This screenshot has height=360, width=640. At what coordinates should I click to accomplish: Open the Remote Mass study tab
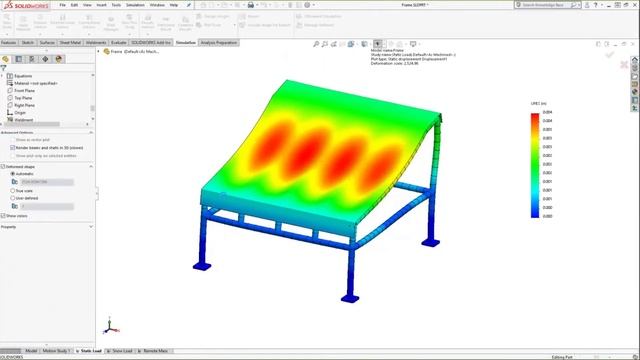point(153,351)
